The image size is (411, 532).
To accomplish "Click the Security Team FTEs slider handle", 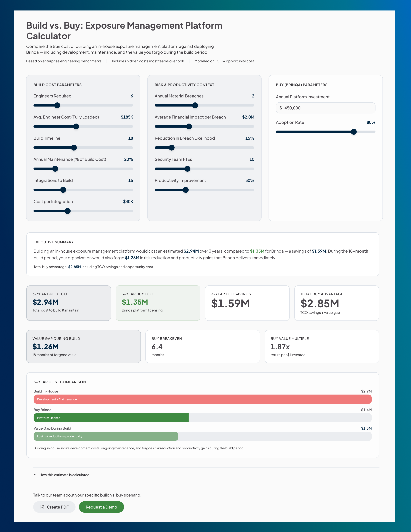I will click(187, 169).
